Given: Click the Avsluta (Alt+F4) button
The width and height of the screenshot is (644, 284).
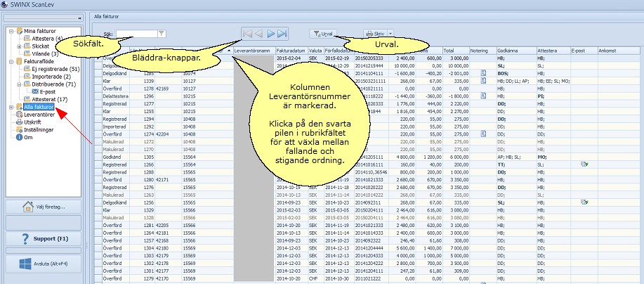Looking at the screenshot, I should [44, 264].
